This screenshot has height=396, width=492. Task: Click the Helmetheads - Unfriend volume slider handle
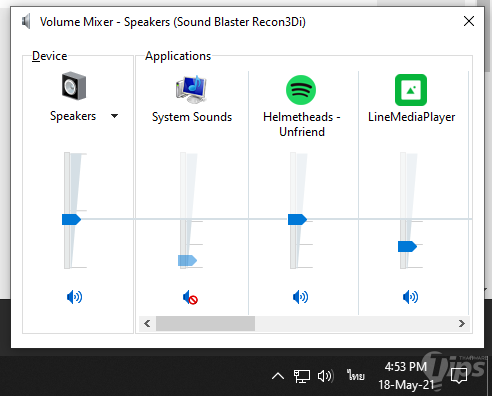coord(297,219)
